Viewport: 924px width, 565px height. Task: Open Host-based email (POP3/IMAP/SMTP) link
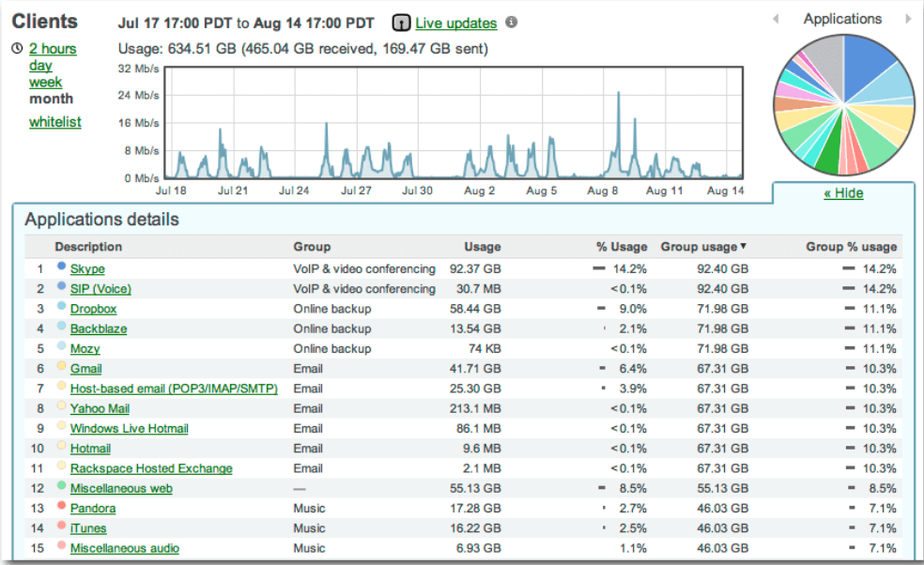(174, 389)
